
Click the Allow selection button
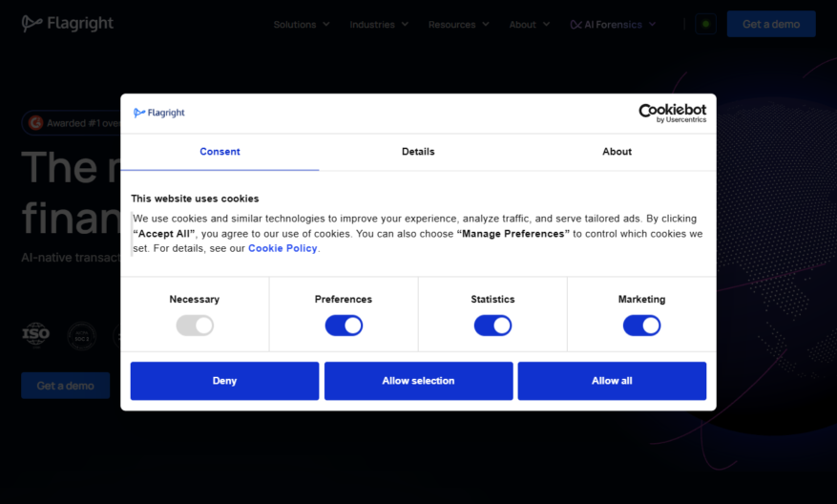[418, 381]
